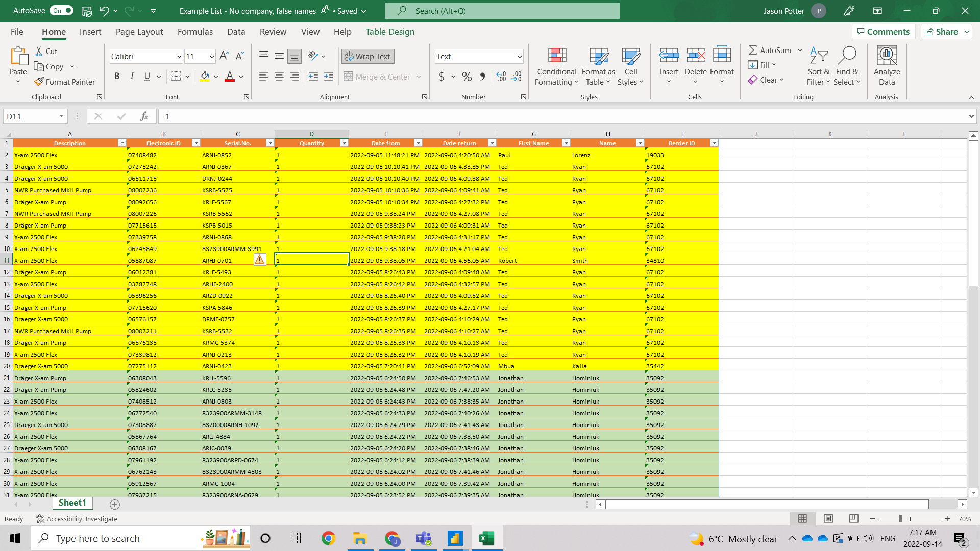This screenshot has height=551, width=980.
Task: Open Conditional Formatting menu
Action: point(556,67)
